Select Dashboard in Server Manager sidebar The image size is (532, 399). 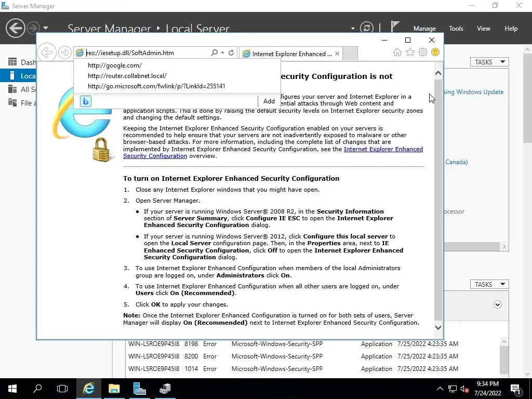coord(18,62)
